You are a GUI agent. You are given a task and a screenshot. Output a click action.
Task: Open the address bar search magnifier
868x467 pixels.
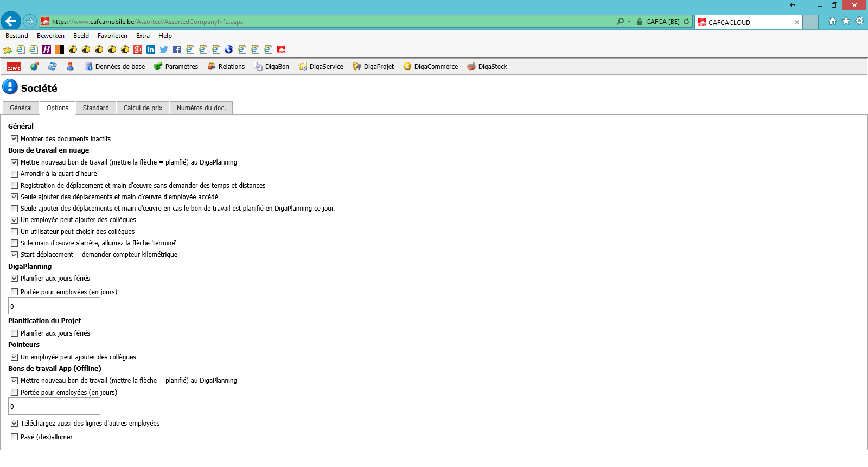(620, 22)
